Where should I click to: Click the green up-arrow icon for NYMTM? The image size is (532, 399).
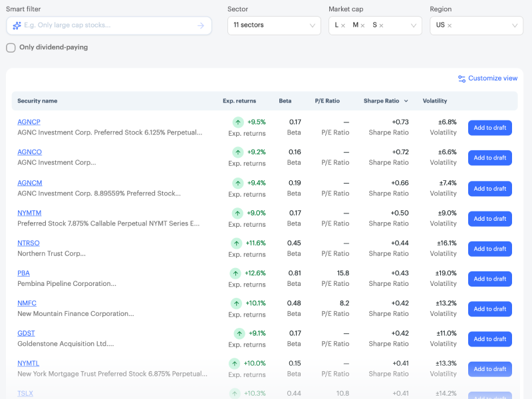coord(237,213)
